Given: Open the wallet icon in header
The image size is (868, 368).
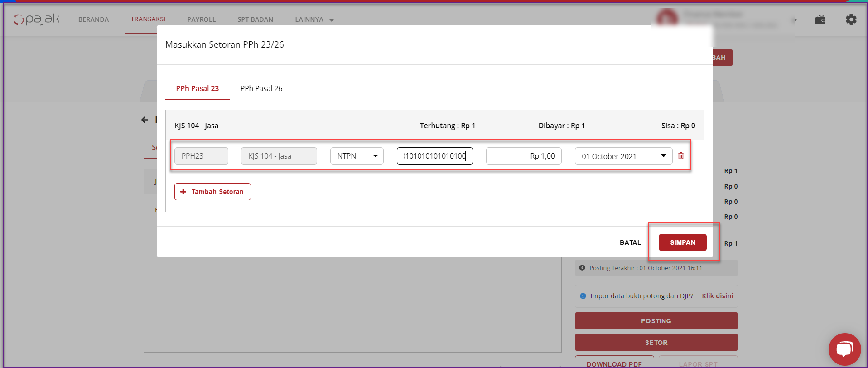Looking at the screenshot, I should (x=820, y=19).
